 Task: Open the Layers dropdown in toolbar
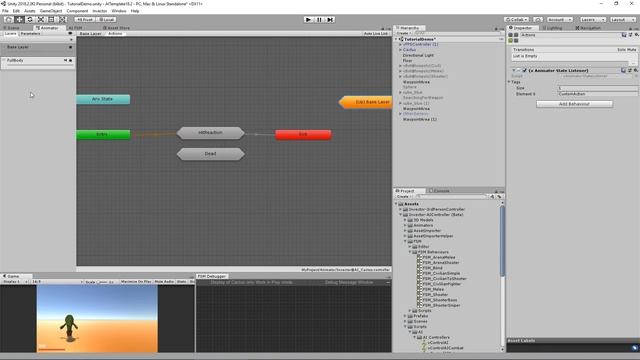tap(592, 20)
